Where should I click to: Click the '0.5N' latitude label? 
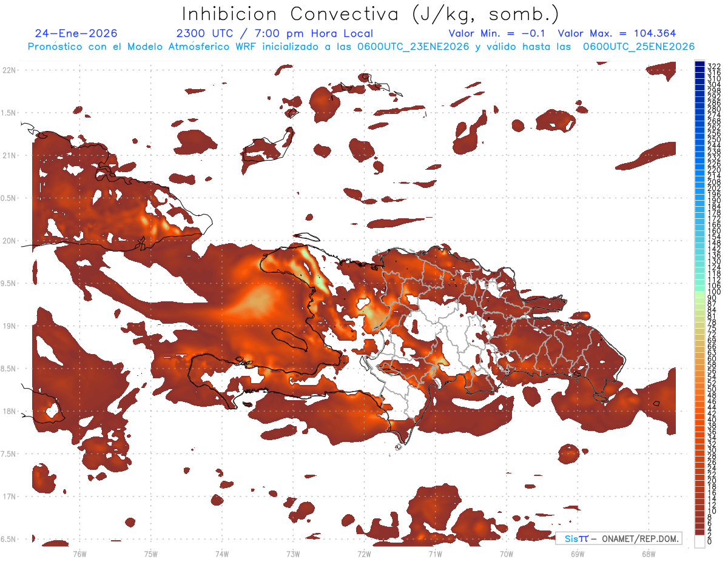tap(8, 198)
